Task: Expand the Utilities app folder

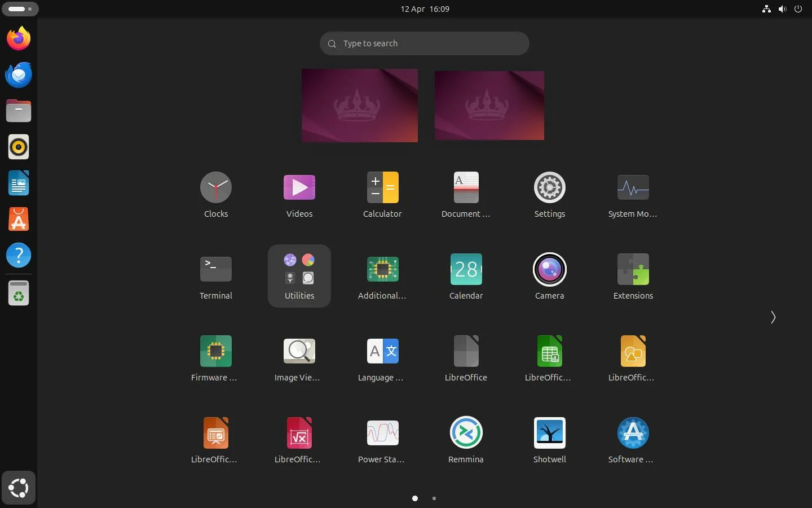Action: point(299,275)
